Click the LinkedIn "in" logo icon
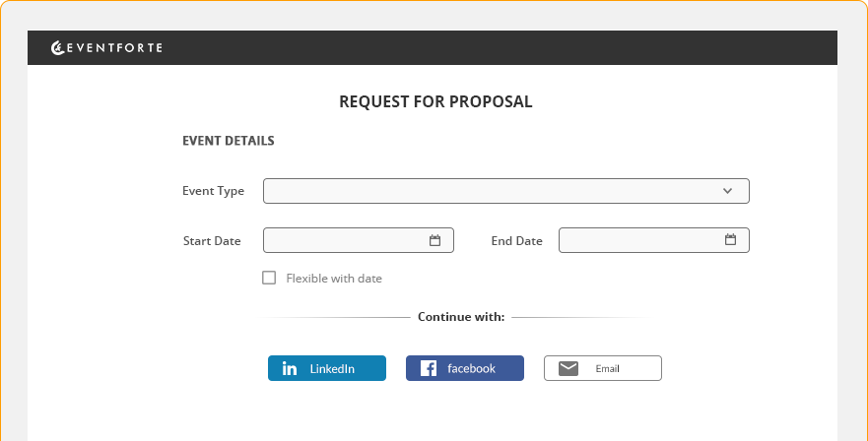 pyautogui.click(x=290, y=368)
